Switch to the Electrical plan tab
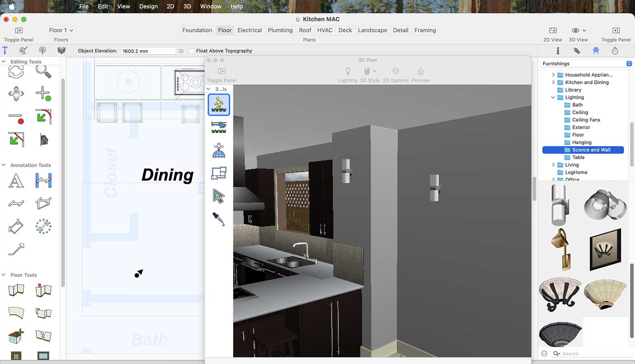This screenshot has width=635, height=364. tap(249, 30)
